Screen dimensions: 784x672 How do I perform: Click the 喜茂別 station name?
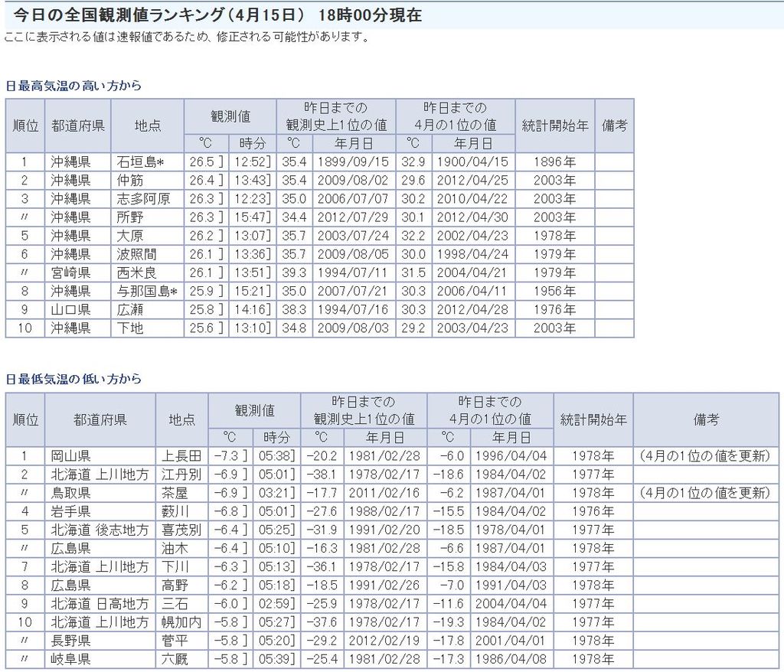click(x=181, y=530)
